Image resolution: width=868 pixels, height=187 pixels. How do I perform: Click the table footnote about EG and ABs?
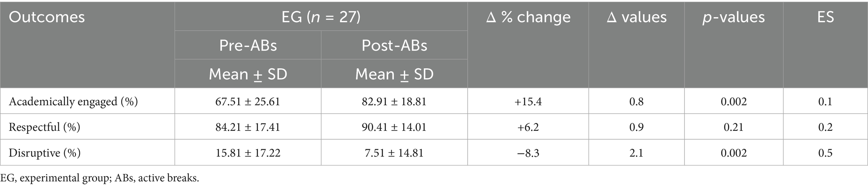[100, 178]
